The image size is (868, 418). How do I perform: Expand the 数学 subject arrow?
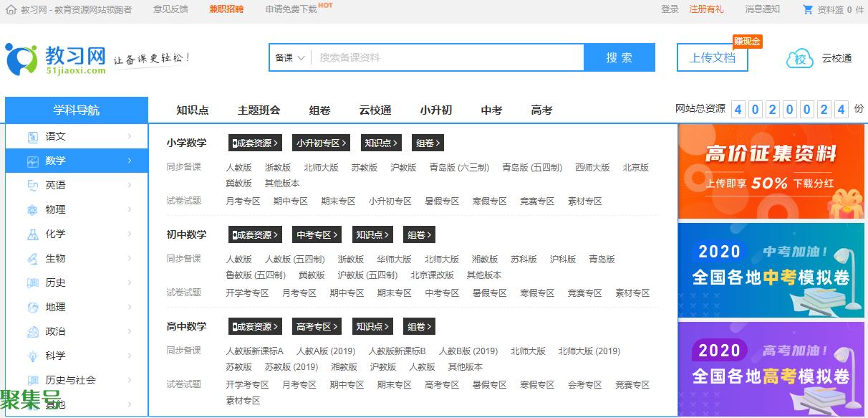pos(130,161)
